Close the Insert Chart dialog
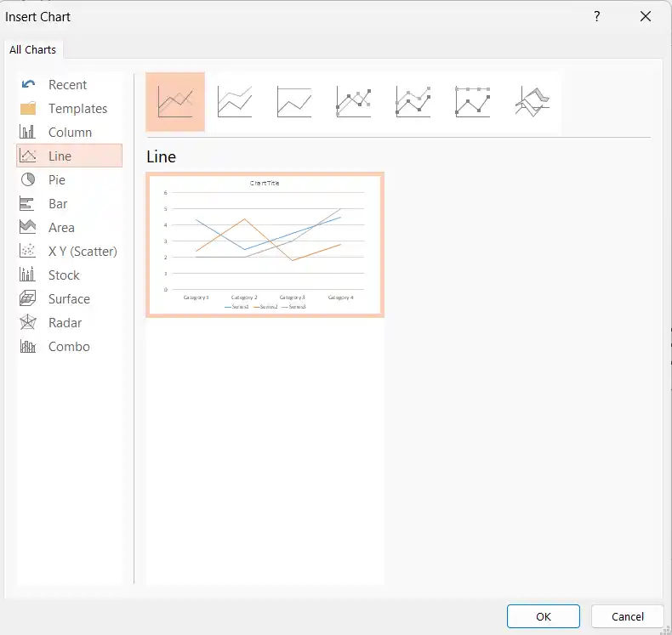The image size is (672, 635). point(646,16)
